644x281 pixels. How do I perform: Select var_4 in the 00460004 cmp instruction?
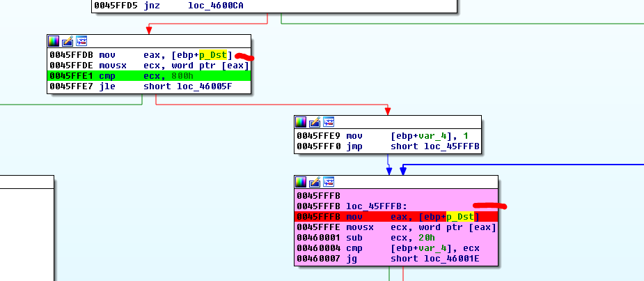pyautogui.click(x=433, y=248)
